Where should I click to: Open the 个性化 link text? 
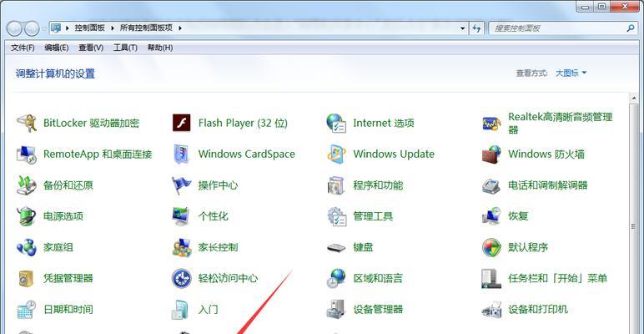(214, 216)
